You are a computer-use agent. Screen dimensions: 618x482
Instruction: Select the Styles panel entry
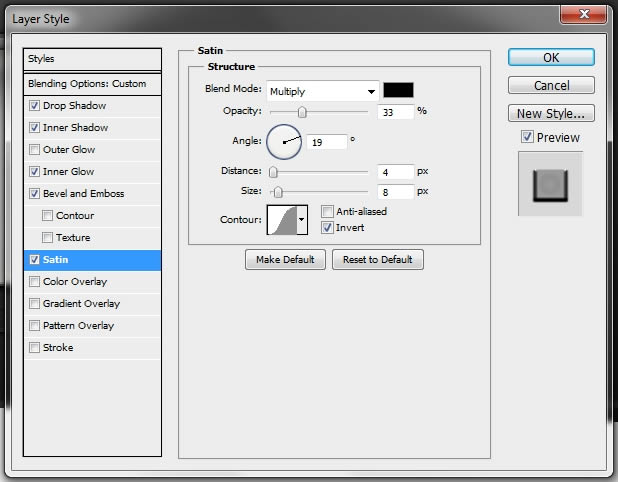coord(92,59)
